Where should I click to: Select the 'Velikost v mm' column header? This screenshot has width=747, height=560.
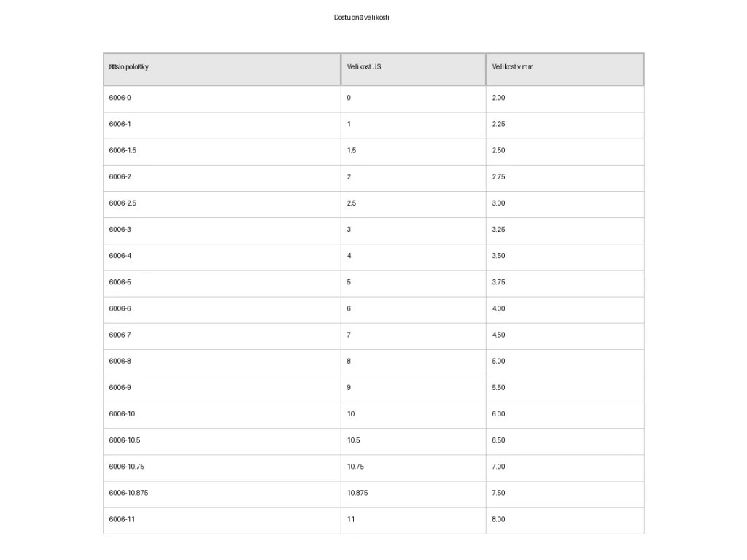tap(513, 67)
